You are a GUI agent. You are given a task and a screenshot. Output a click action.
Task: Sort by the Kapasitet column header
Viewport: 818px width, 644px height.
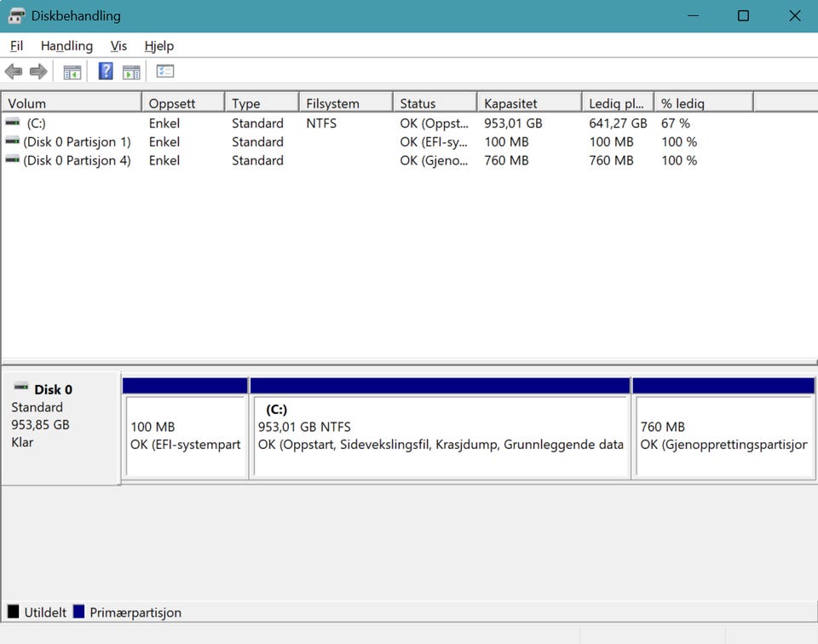(528, 103)
